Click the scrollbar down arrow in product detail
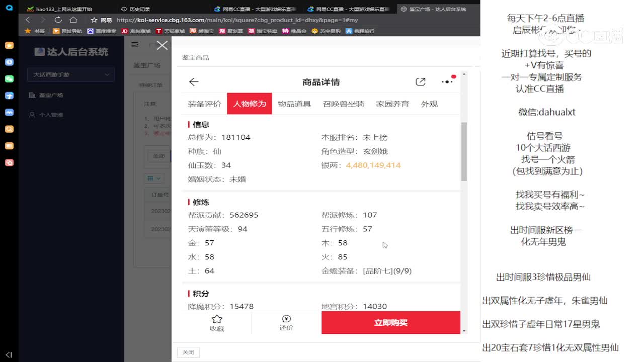644x362 pixels. tap(464, 331)
